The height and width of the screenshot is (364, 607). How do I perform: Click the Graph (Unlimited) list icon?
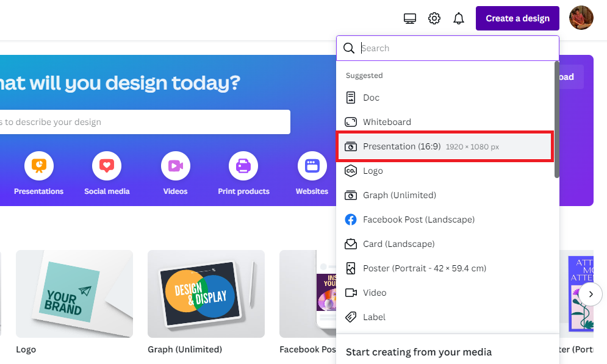coord(350,195)
